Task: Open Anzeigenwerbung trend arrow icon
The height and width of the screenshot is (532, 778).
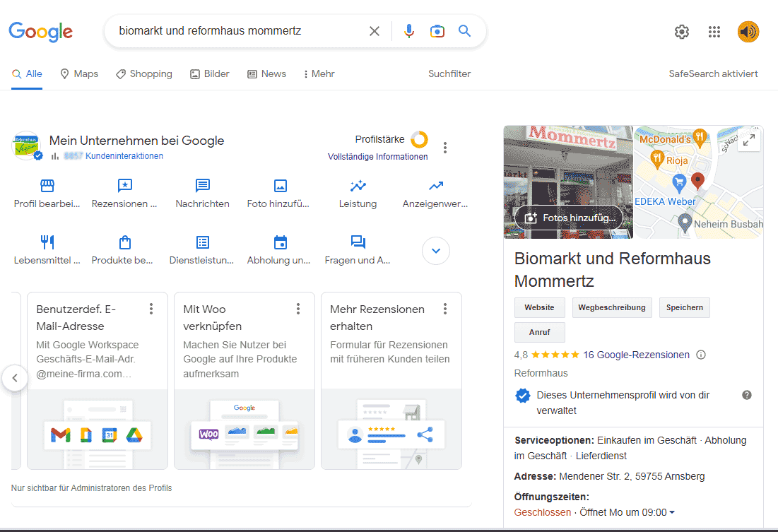Action: 436,186
